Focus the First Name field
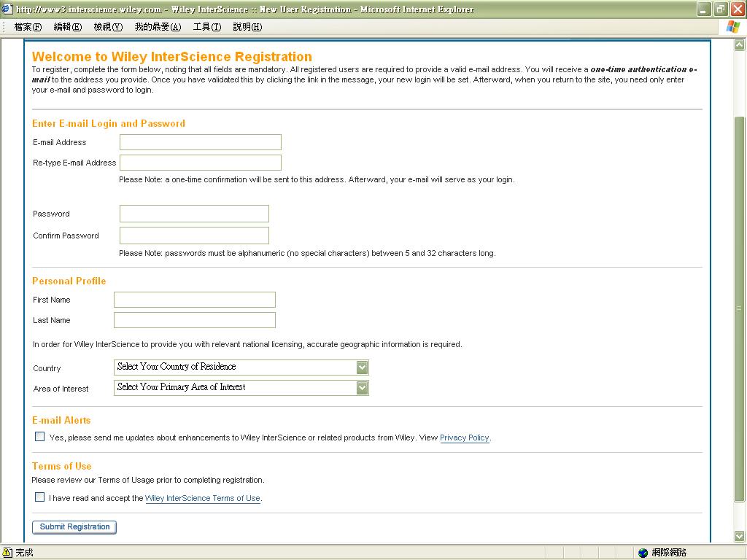The image size is (747, 560). click(195, 300)
